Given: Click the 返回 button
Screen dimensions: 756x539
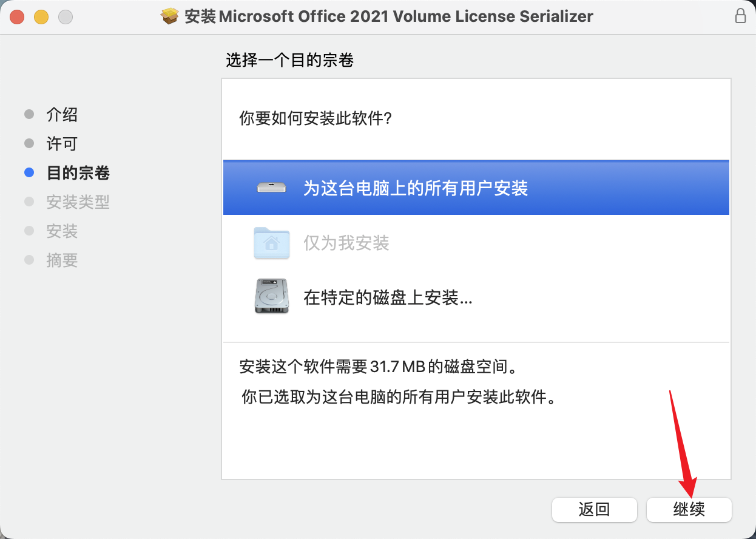Looking at the screenshot, I should pyautogui.click(x=595, y=509).
